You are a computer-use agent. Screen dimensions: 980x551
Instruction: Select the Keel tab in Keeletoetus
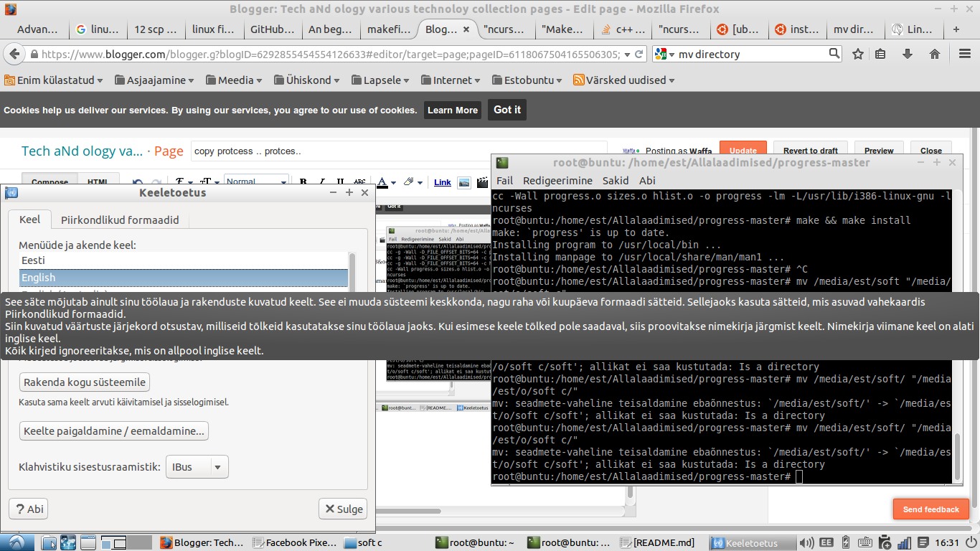click(x=29, y=220)
